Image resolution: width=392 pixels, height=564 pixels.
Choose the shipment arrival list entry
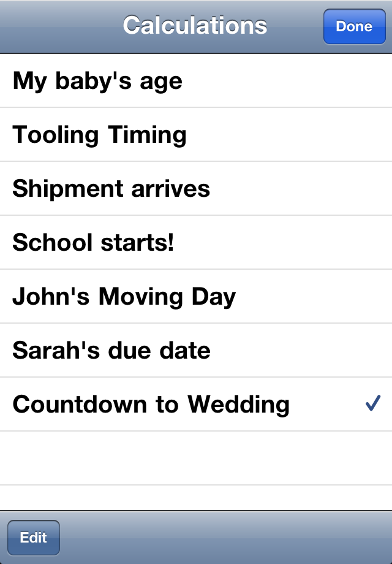click(111, 189)
